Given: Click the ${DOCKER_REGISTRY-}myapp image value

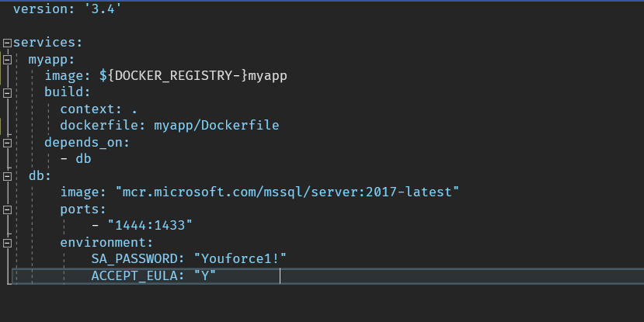Looking at the screenshot, I should [x=193, y=76].
